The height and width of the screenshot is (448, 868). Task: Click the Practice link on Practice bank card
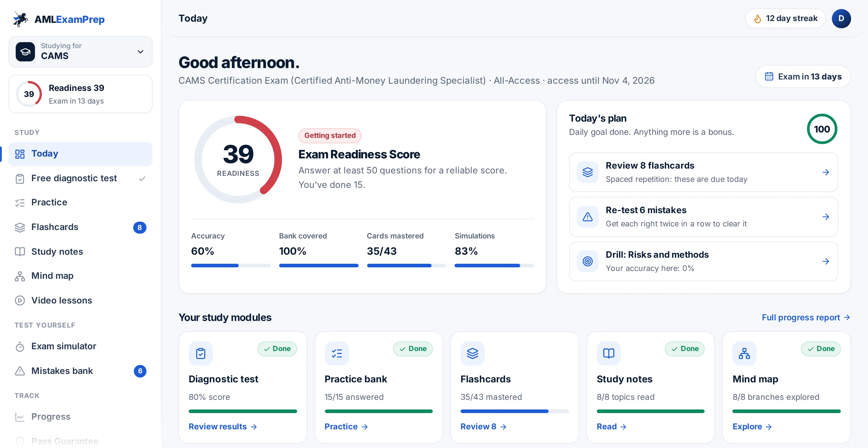pyautogui.click(x=346, y=426)
